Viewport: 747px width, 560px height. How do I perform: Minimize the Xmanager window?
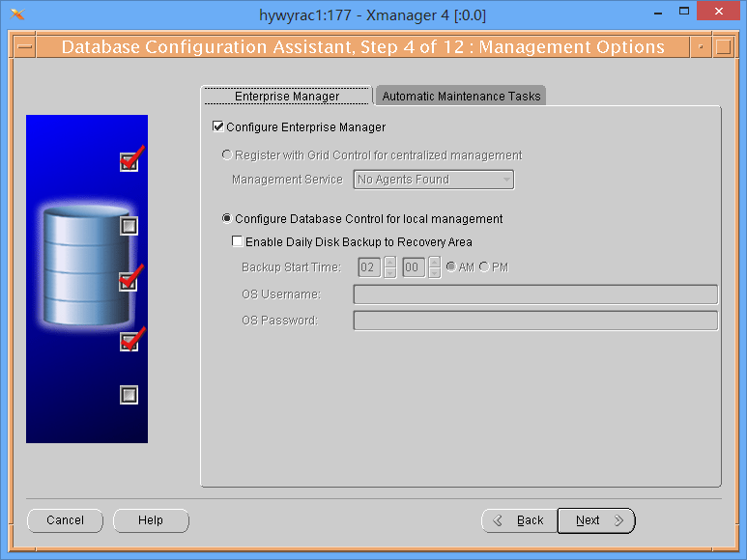pos(658,13)
